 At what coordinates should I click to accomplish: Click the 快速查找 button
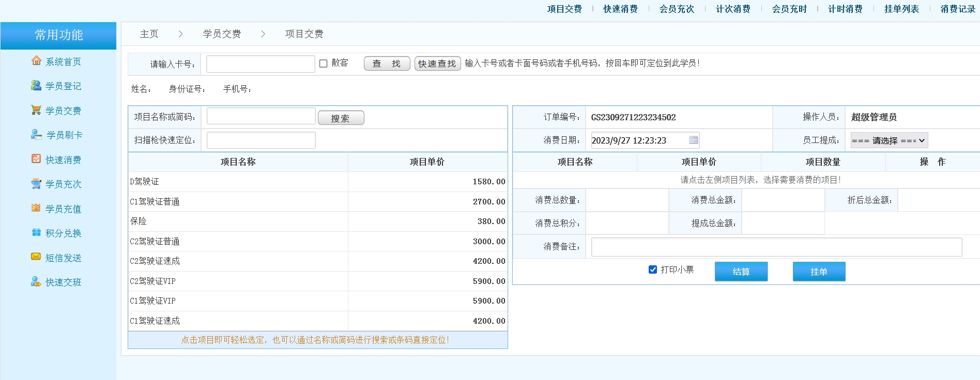[437, 64]
